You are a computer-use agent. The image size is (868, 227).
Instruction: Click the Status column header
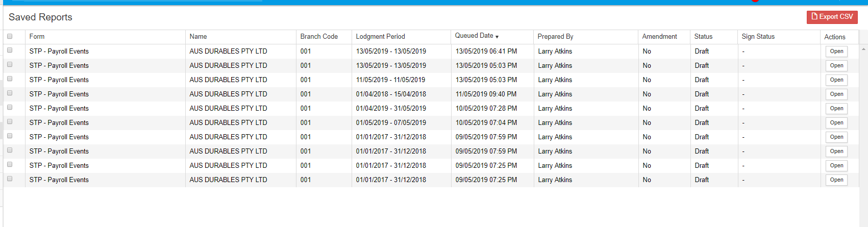click(703, 37)
